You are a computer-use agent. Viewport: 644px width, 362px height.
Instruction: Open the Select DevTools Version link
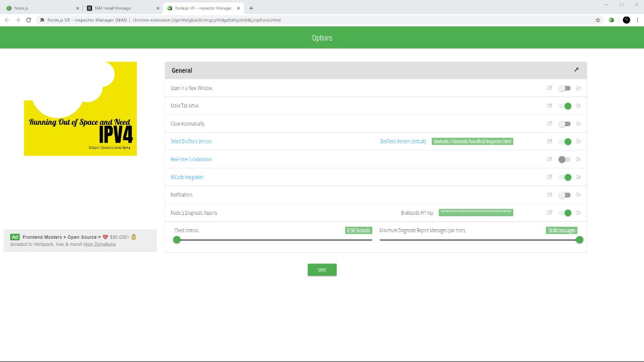tap(191, 141)
